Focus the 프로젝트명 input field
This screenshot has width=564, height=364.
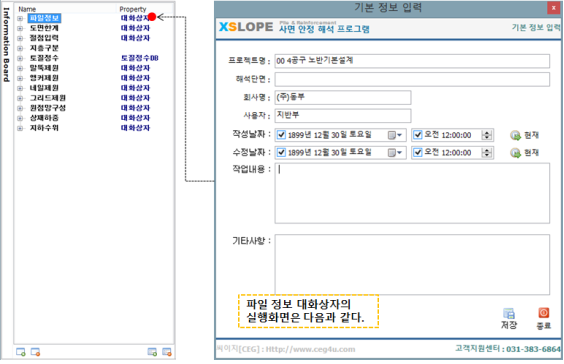point(412,61)
